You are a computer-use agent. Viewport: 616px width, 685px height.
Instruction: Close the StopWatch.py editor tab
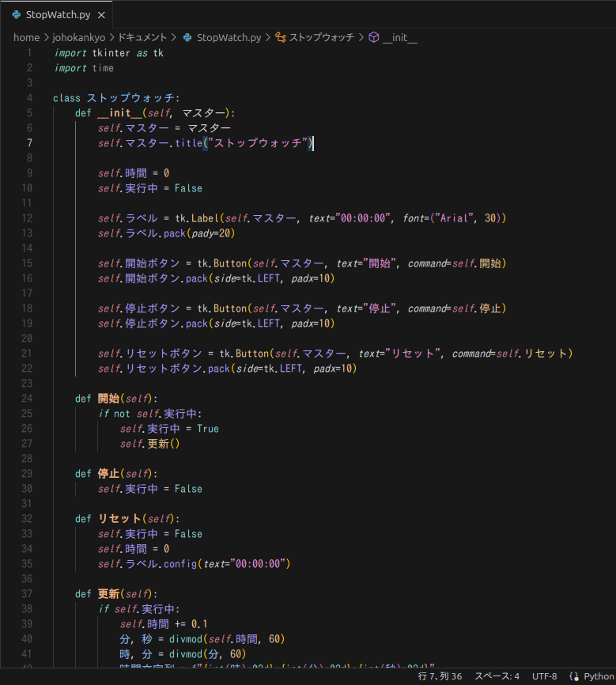coord(101,15)
